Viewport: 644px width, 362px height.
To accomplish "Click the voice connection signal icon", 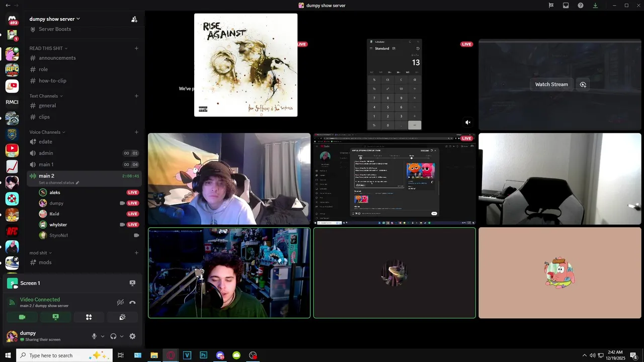I will 12,303.
